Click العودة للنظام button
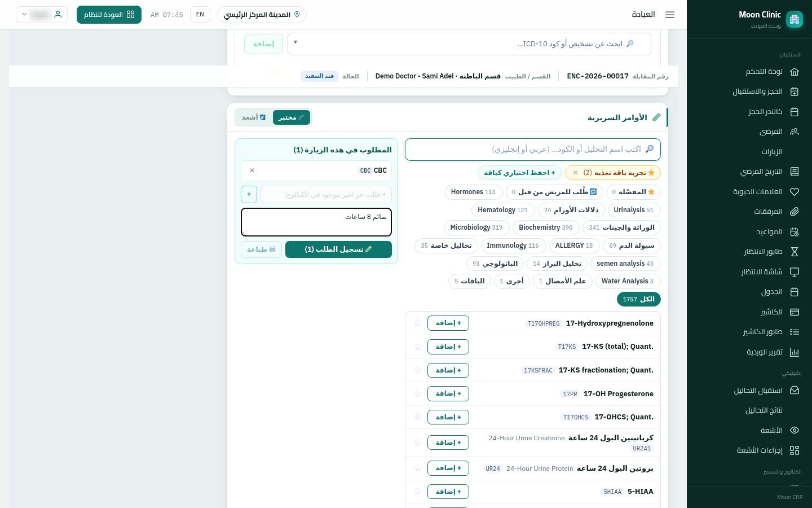 coord(109,15)
